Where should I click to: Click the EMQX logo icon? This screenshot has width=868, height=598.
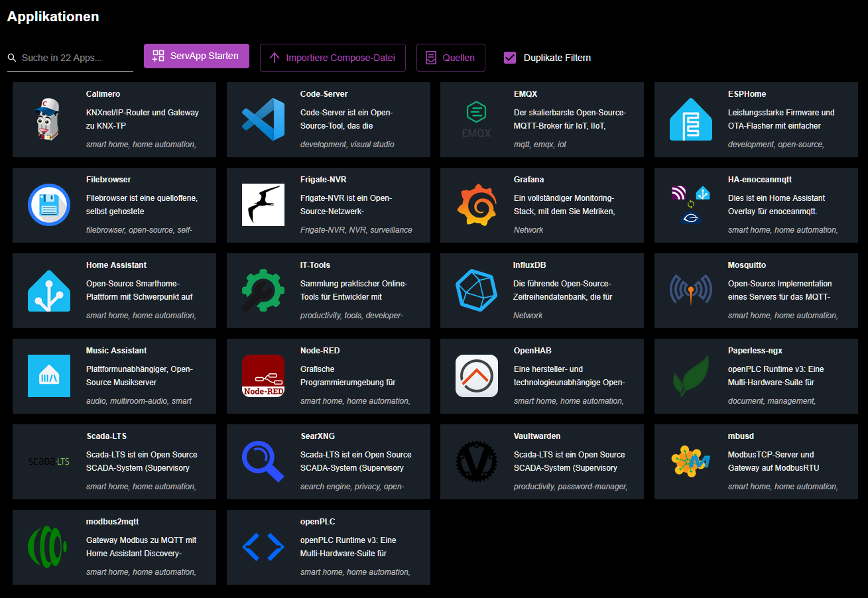pyautogui.click(x=477, y=119)
